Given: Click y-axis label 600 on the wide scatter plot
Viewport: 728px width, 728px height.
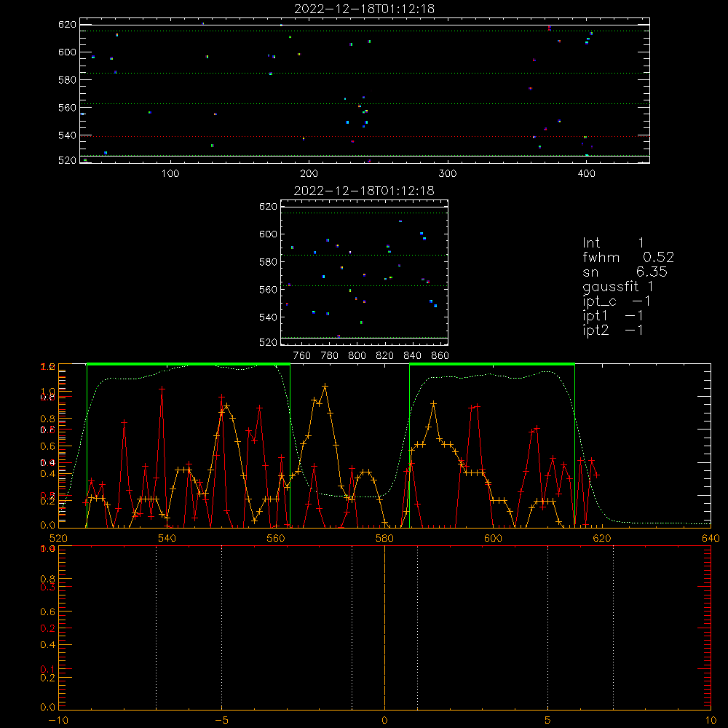Looking at the screenshot, I should tap(67, 52).
